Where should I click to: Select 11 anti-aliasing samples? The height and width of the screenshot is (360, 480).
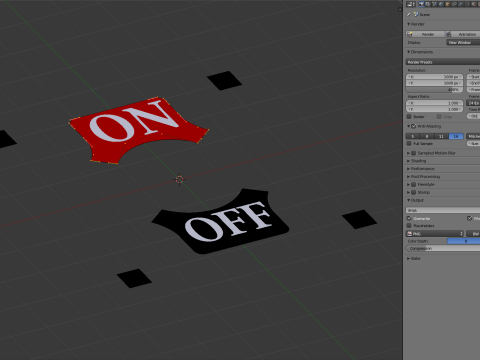tap(441, 136)
